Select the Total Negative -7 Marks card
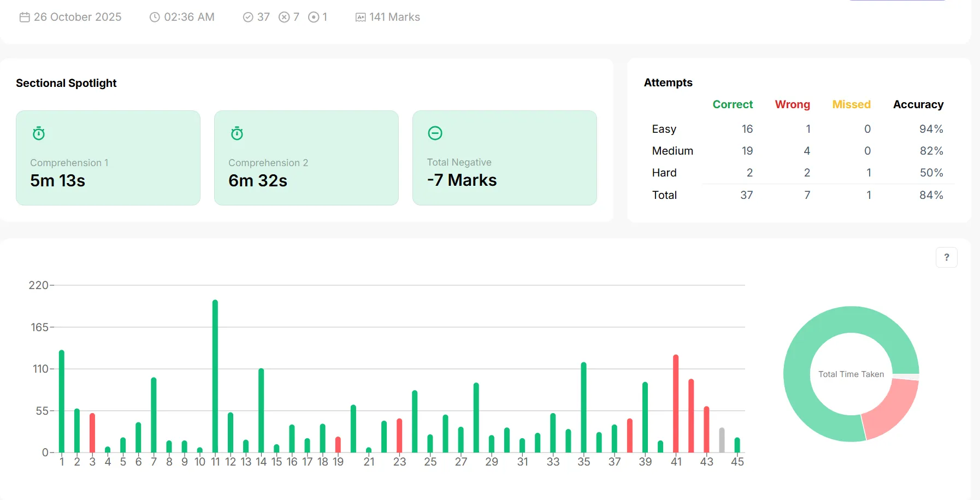 (504, 158)
